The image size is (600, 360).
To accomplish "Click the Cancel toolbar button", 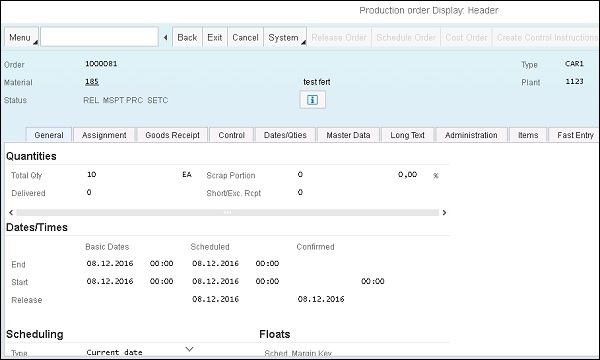I will [x=245, y=37].
